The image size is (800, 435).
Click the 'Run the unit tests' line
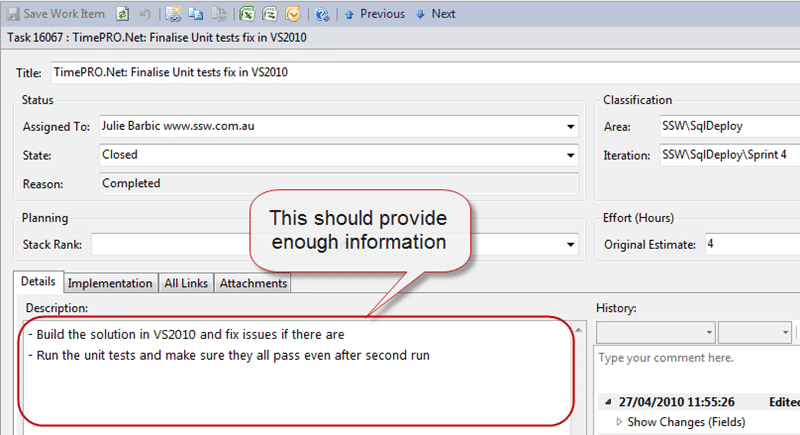tap(229, 355)
